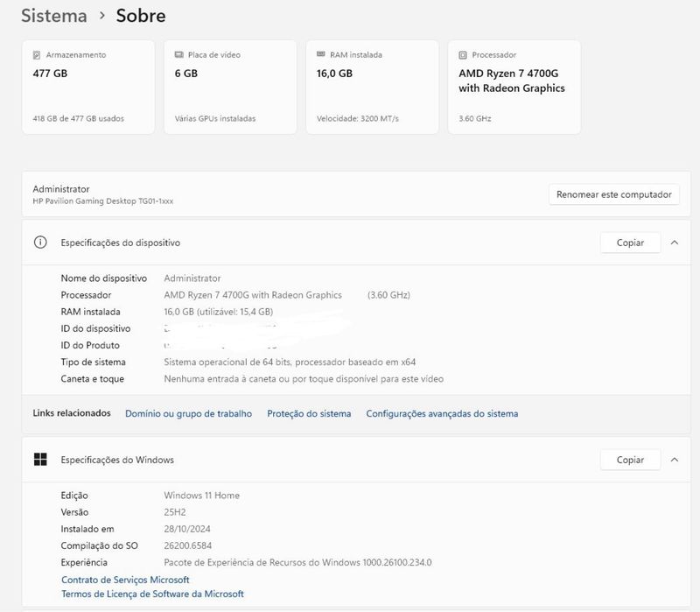The image size is (700, 612).
Task: Open Domínio ou grupo de trabalho link
Action: 188,413
